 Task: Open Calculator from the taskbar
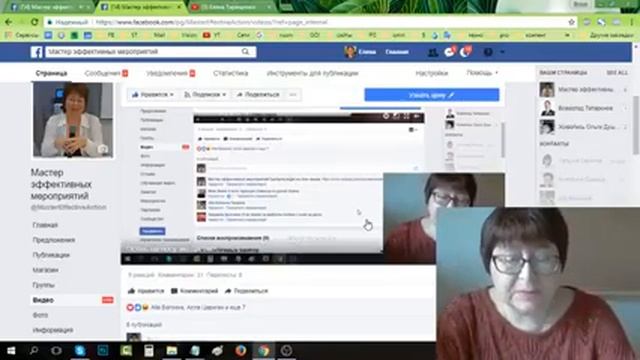[x=149, y=351]
